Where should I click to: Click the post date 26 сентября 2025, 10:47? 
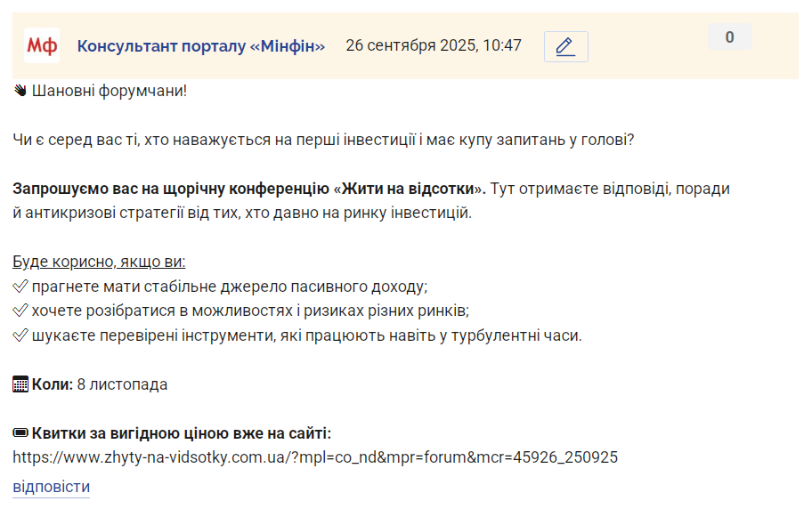pos(434,45)
